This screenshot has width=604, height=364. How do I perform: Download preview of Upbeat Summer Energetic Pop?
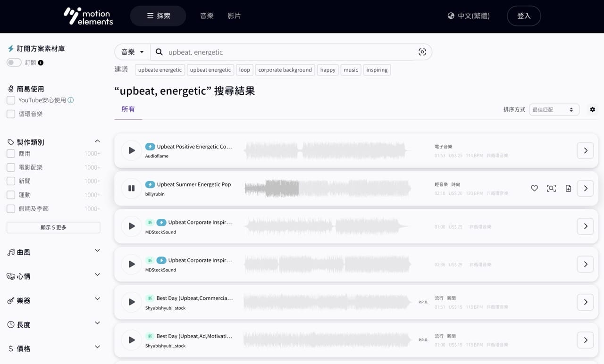point(568,188)
